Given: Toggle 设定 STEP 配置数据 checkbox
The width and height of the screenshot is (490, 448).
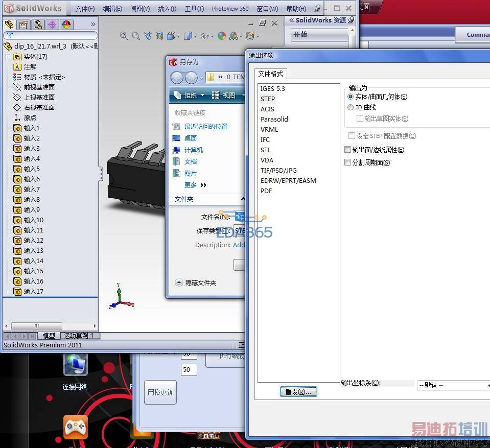Looking at the screenshot, I should pos(352,135).
